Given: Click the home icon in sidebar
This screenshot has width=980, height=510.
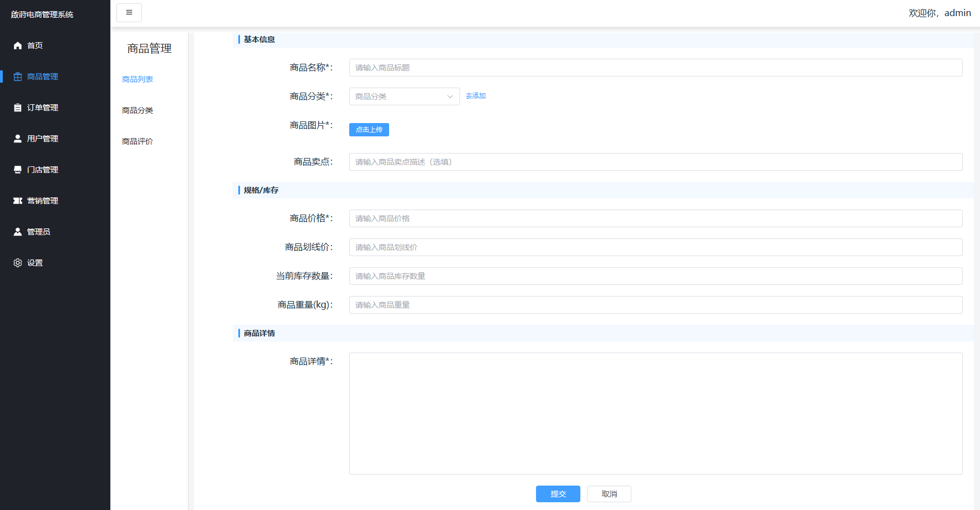Looking at the screenshot, I should pos(18,45).
